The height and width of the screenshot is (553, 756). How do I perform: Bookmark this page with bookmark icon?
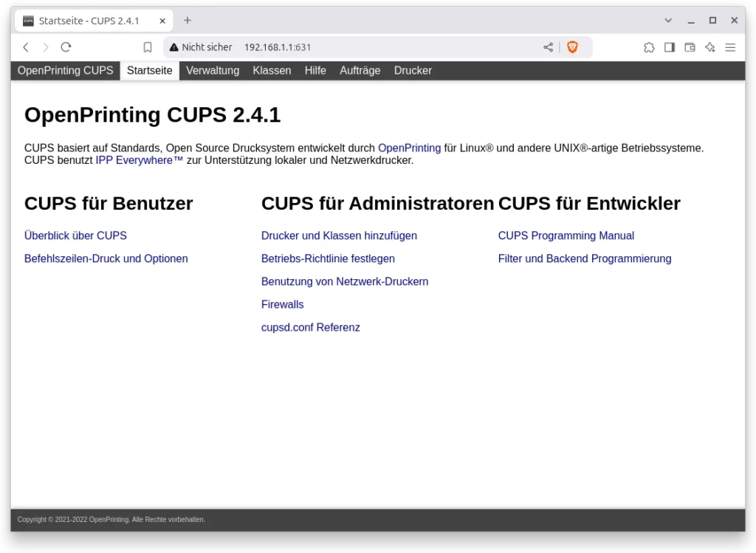click(148, 47)
